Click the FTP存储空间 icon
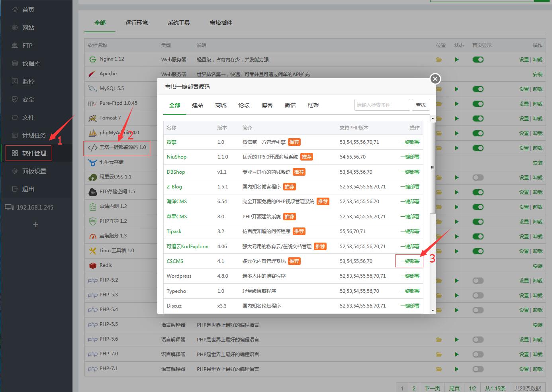The width and height of the screenshot is (552, 392). click(93, 192)
